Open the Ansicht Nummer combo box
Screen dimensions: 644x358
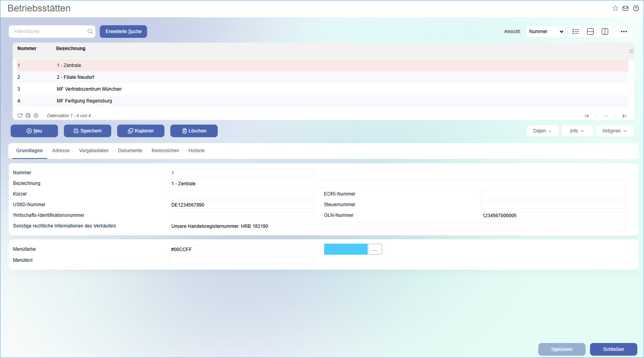545,31
